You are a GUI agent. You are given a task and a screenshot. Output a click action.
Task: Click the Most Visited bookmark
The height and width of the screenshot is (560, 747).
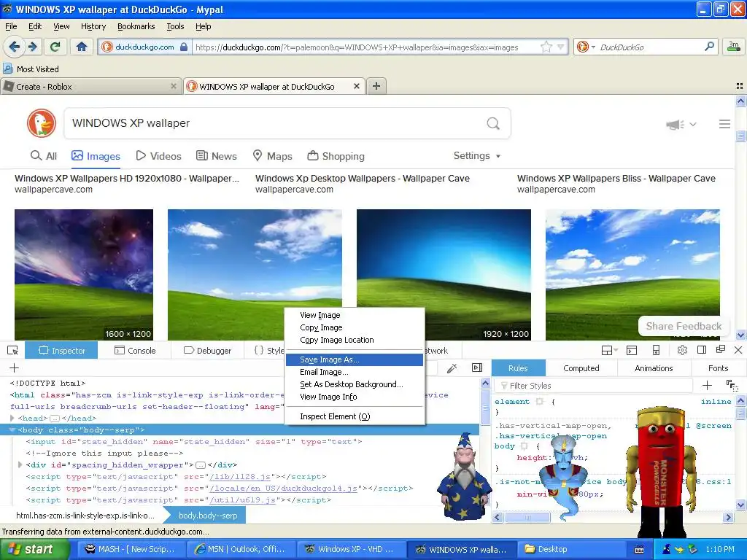coord(31,69)
